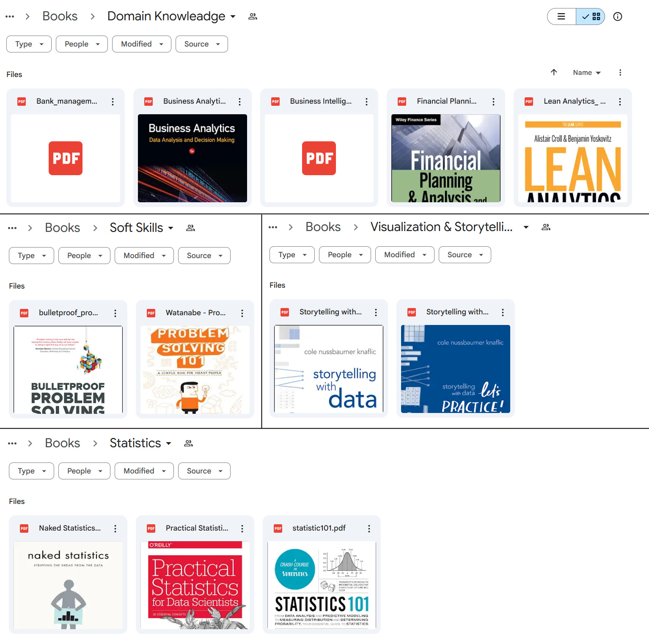Open the view details info icon
Screen dimensions: 649x644
click(x=618, y=17)
